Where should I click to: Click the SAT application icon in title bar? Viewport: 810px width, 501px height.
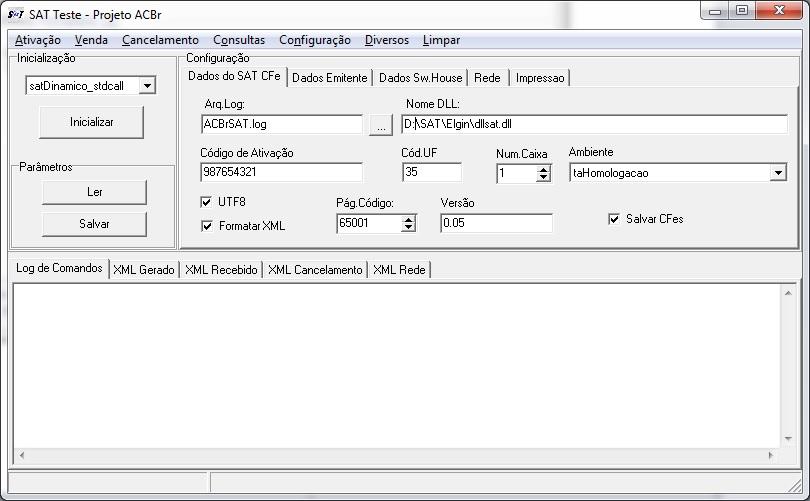[x=16, y=14]
